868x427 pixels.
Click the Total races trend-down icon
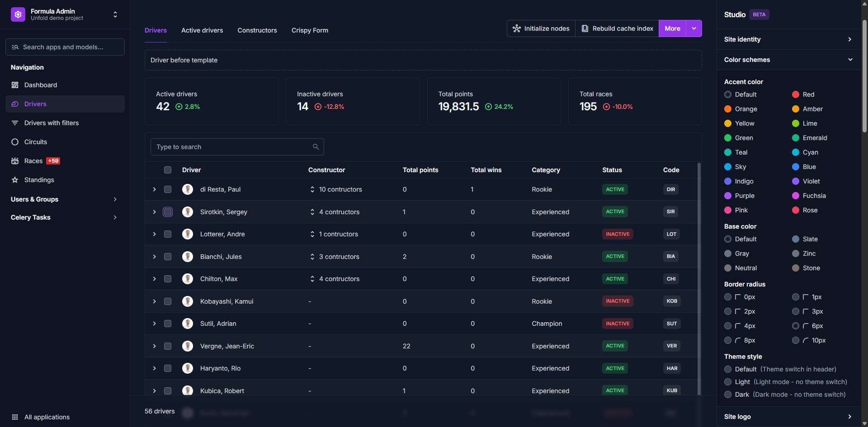[x=607, y=107]
